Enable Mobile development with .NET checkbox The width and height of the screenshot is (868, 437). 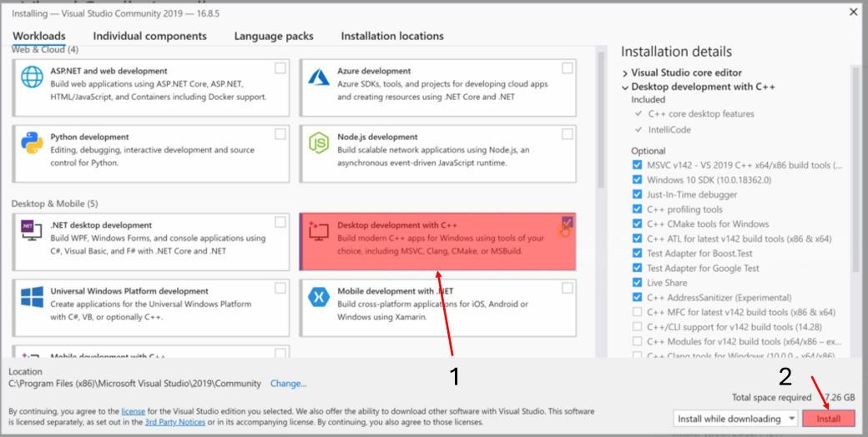pyautogui.click(x=568, y=288)
